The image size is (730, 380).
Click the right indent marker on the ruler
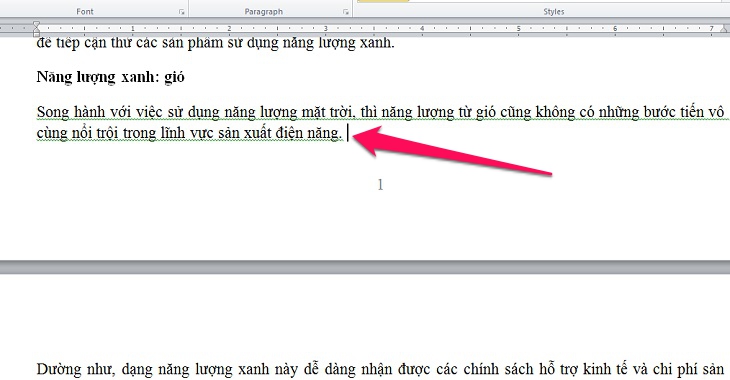pos(724,29)
